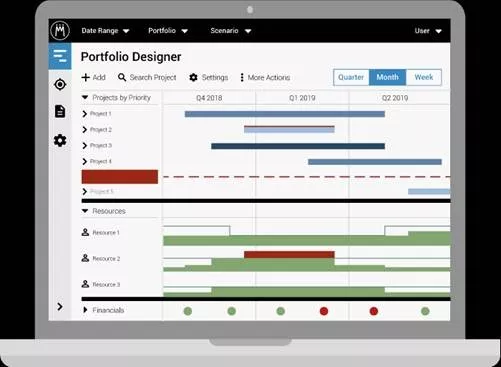Image resolution: width=501 pixels, height=367 pixels.
Task: Click the Search Project magnifier icon
Action: click(122, 77)
